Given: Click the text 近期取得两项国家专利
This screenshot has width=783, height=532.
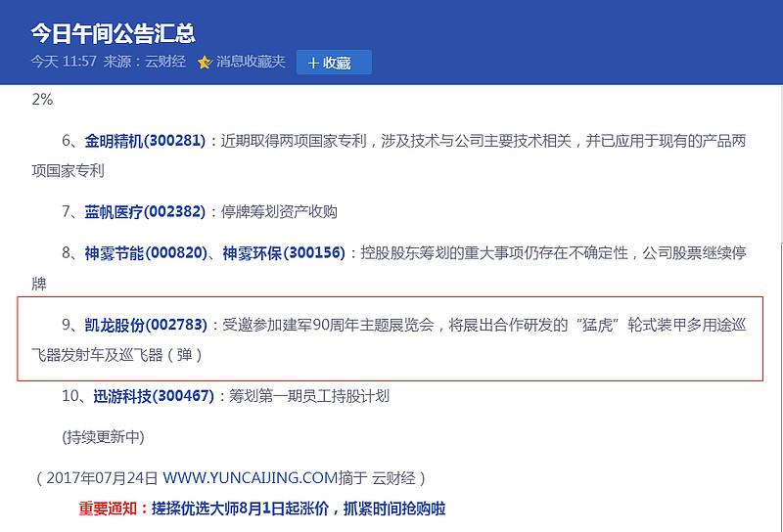Looking at the screenshot, I should pos(294,141).
